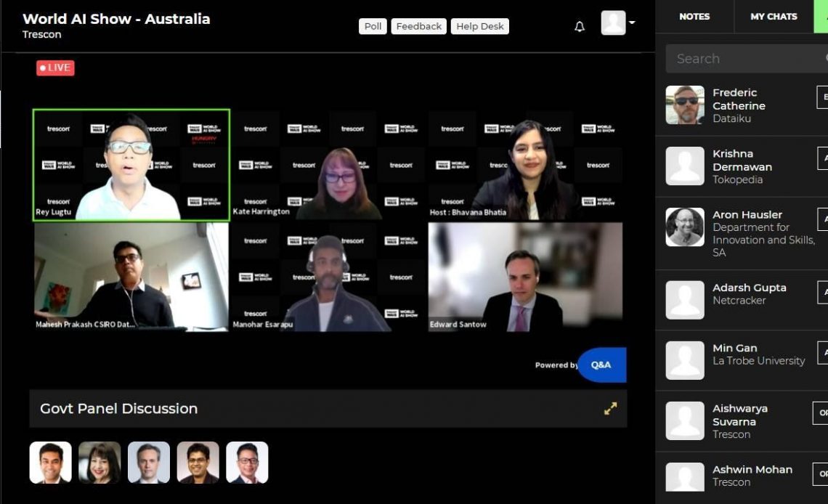Open first speaker headshot under Govt Panel Discussion
This screenshot has height=504, width=828.
(51, 463)
